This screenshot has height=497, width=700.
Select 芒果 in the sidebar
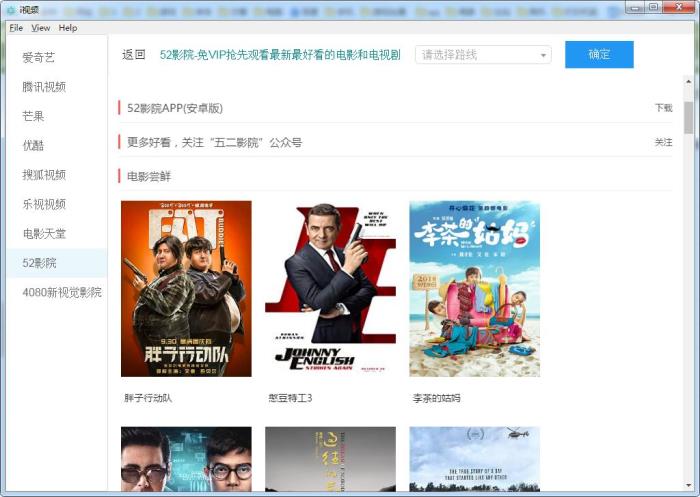coord(57,116)
